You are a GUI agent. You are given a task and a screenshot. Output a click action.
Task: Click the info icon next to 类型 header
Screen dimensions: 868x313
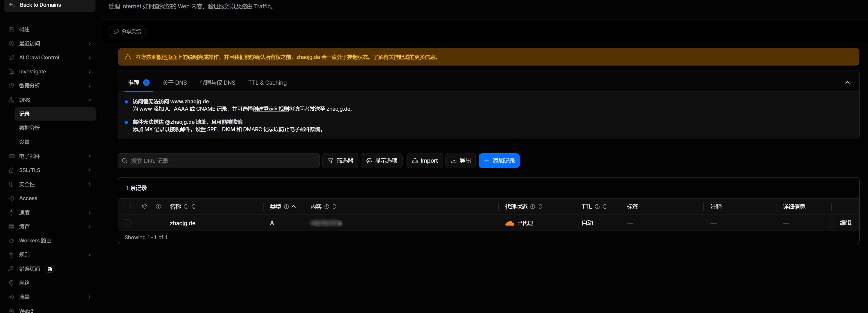(286, 207)
